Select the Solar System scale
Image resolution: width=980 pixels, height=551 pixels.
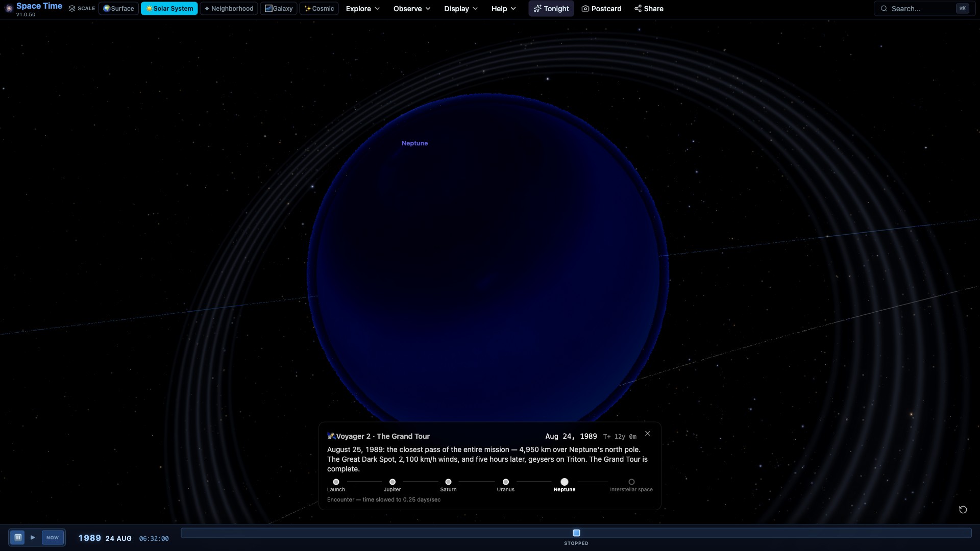169,9
